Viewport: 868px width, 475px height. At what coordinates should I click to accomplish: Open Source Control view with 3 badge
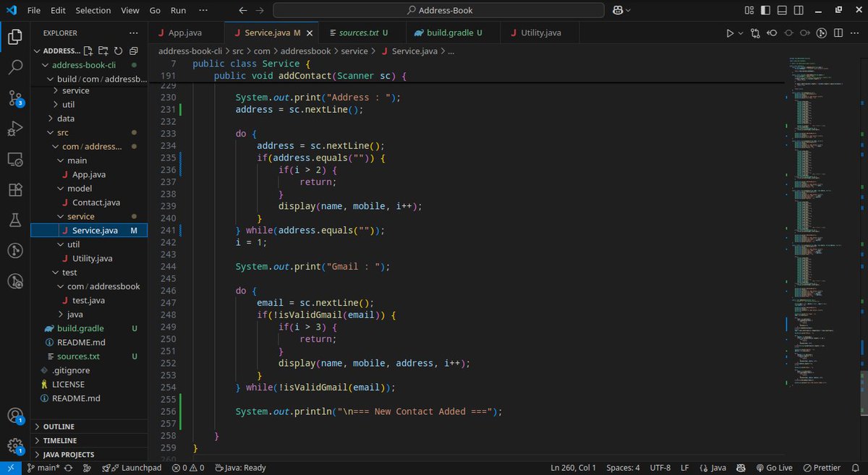pyautogui.click(x=15, y=98)
